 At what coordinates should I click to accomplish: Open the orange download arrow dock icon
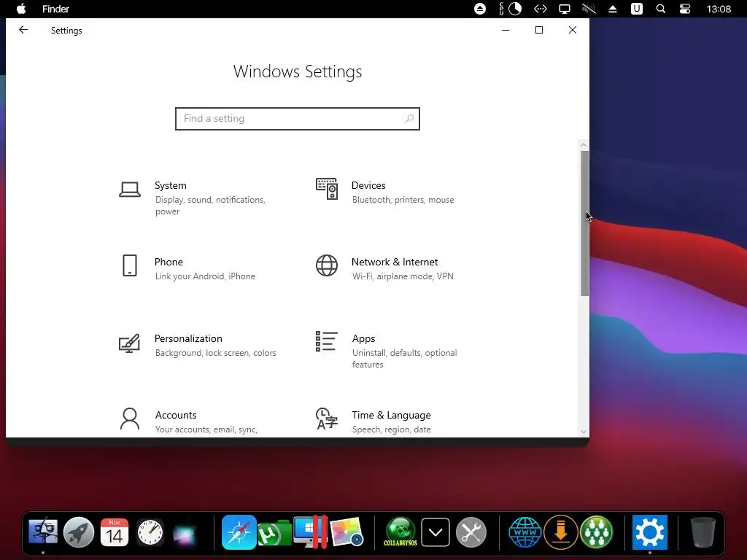(561, 532)
